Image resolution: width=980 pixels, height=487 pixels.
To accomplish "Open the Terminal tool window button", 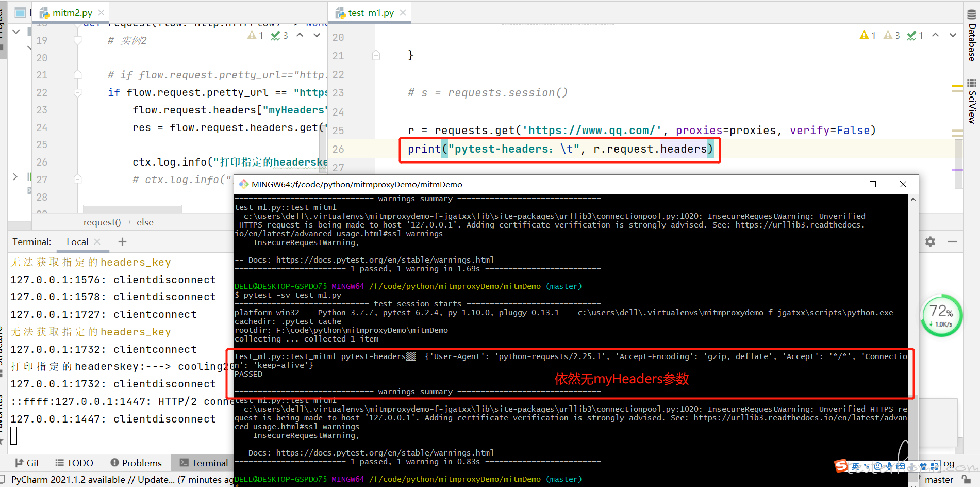I will [204, 463].
